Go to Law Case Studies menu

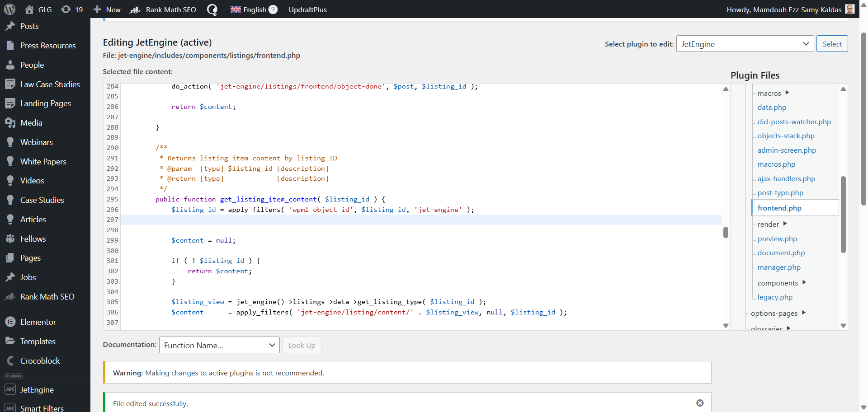tap(50, 84)
